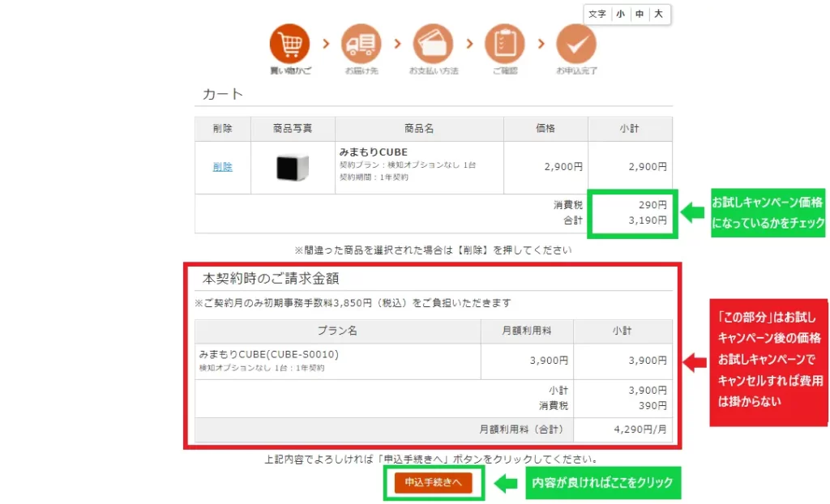Click the checkmark application complete icon
The width and height of the screenshot is (830, 504).
[576, 44]
